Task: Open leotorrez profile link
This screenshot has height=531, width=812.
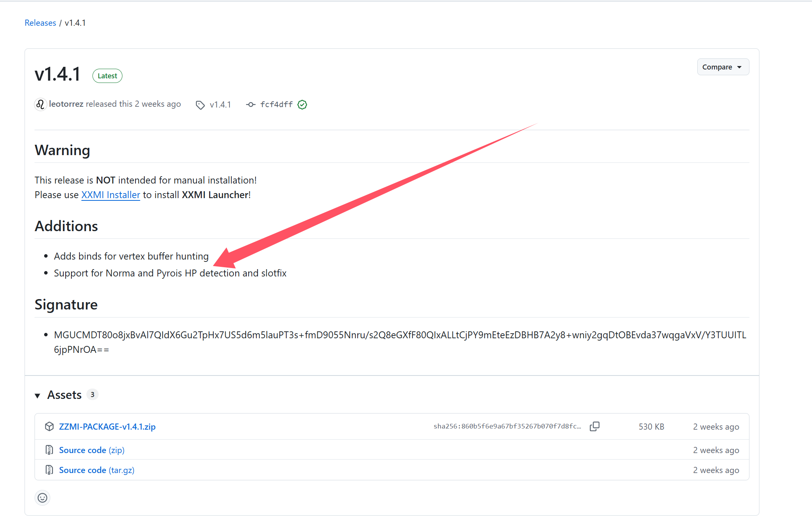Action: (x=66, y=104)
